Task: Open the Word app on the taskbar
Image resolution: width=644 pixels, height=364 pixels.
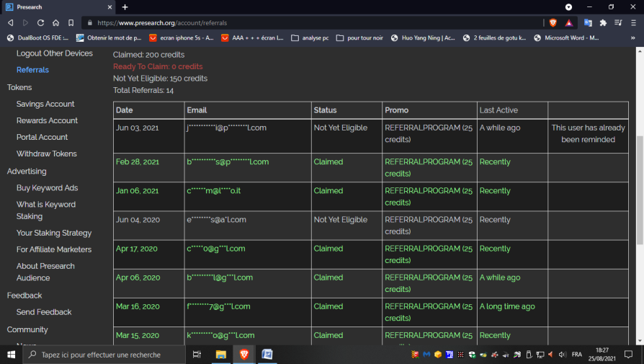Action: [x=267, y=355]
